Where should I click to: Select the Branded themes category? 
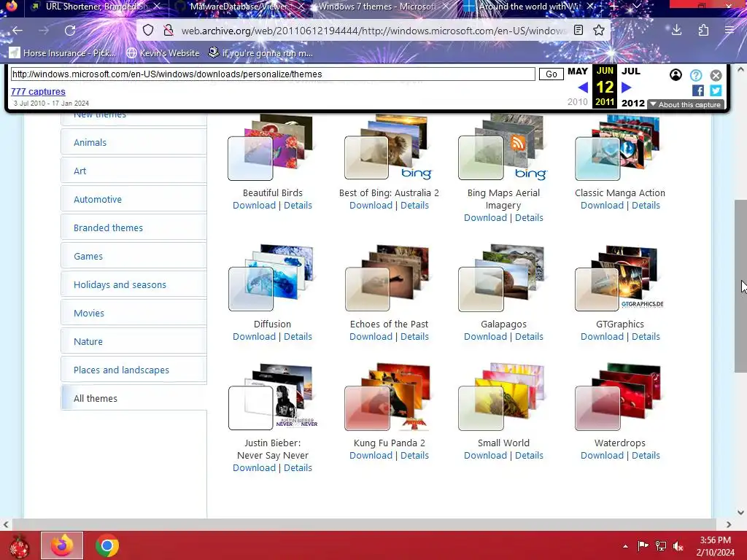(x=134, y=227)
